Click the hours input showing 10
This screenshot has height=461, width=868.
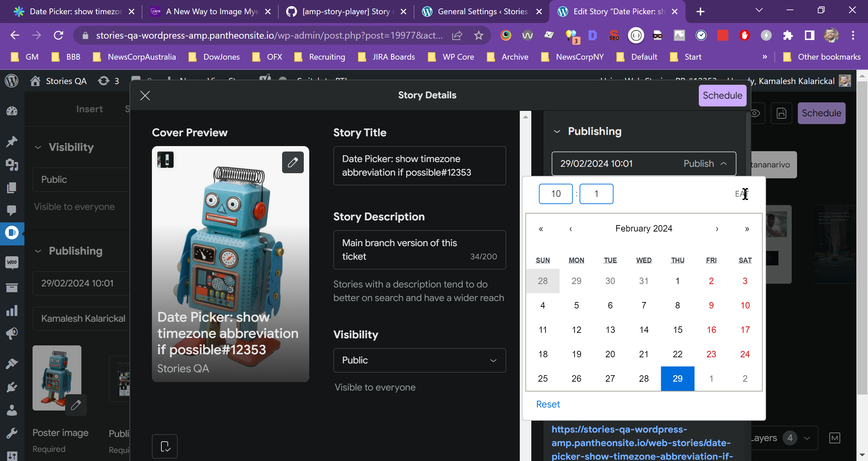(556, 194)
